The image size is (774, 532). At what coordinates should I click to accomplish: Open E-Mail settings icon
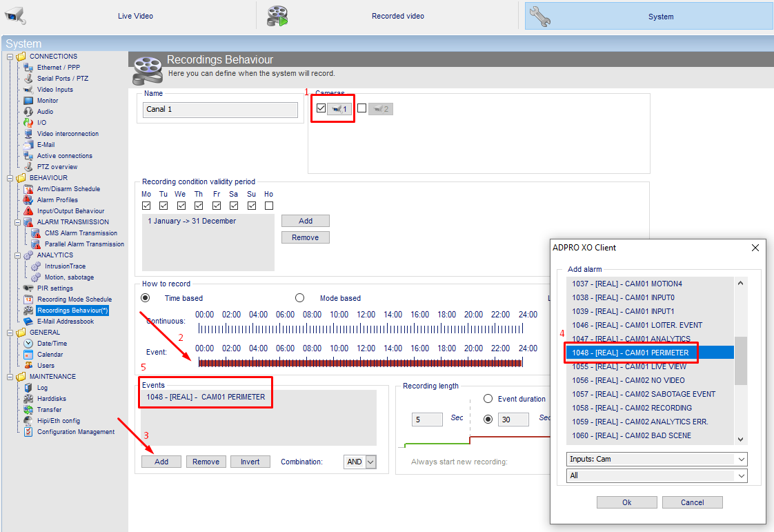tap(29, 145)
